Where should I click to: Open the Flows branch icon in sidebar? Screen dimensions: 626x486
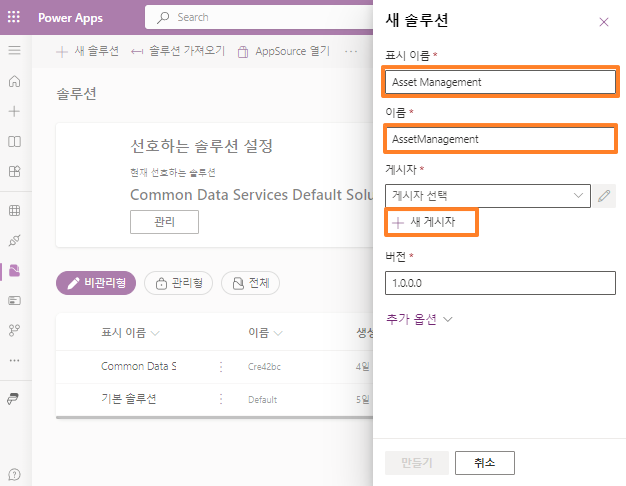tap(14, 330)
